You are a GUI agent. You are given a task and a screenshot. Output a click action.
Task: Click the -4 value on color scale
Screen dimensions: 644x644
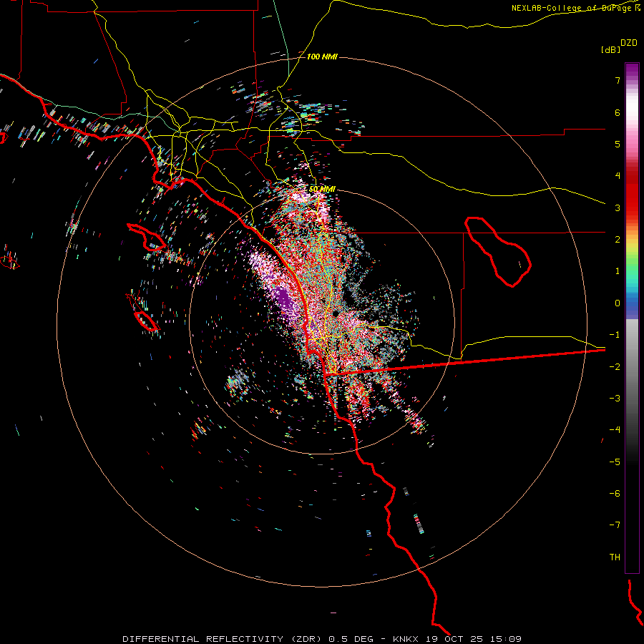pos(615,429)
